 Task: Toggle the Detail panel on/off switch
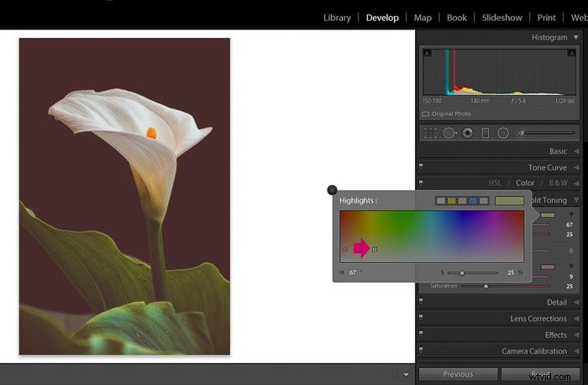click(421, 301)
